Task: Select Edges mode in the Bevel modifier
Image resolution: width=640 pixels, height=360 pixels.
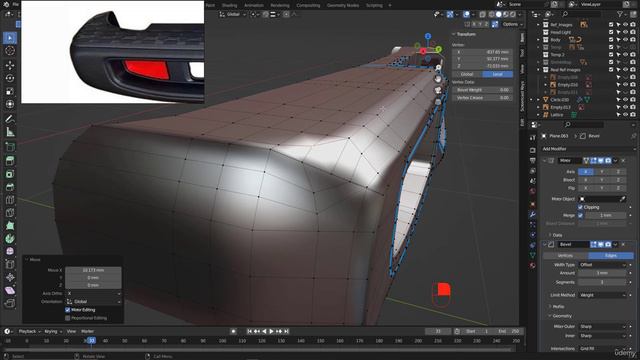Action: click(611, 256)
